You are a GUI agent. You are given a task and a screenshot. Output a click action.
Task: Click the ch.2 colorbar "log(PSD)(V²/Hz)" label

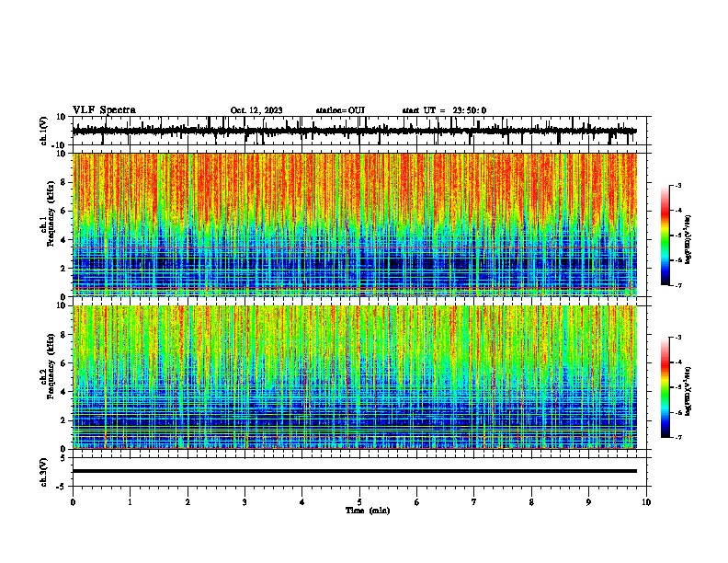coord(688,391)
